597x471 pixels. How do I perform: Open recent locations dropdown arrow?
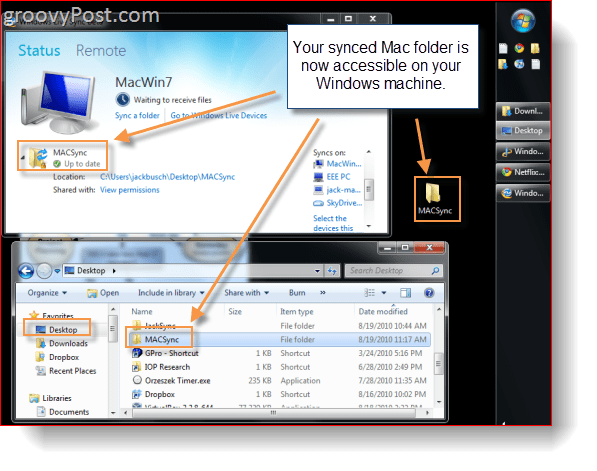pyautogui.click(x=57, y=271)
